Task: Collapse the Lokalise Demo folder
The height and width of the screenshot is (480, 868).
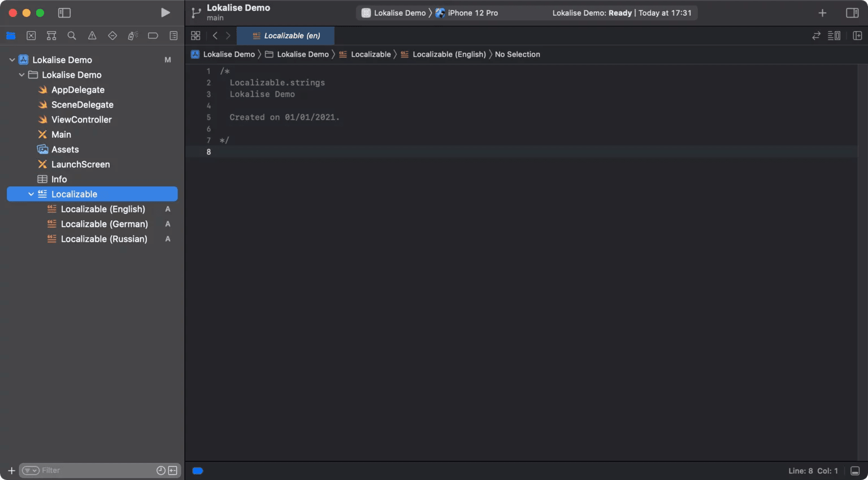Action: point(21,75)
